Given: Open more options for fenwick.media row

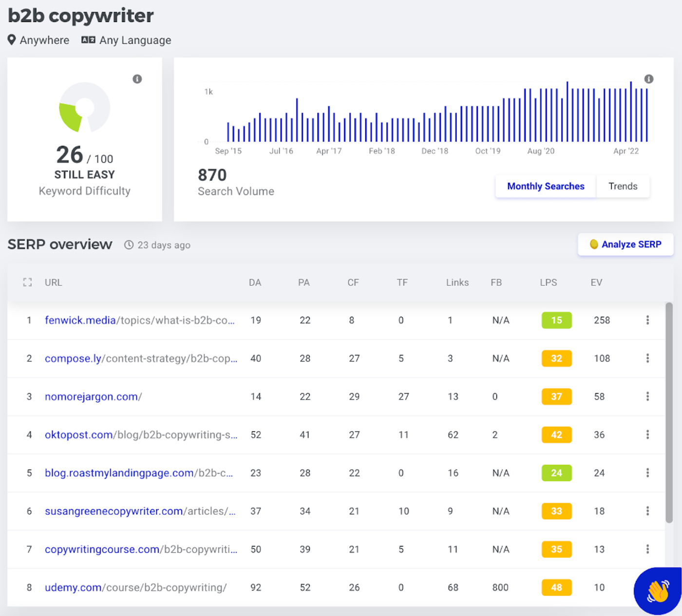Looking at the screenshot, I should pyautogui.click(x=647, y=320).
